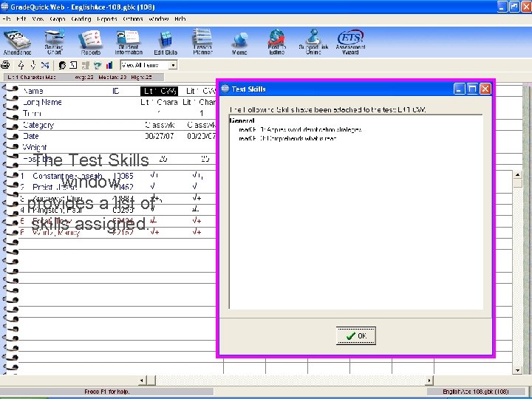
Task: Click the Name row label
Action: pos(33,91)
